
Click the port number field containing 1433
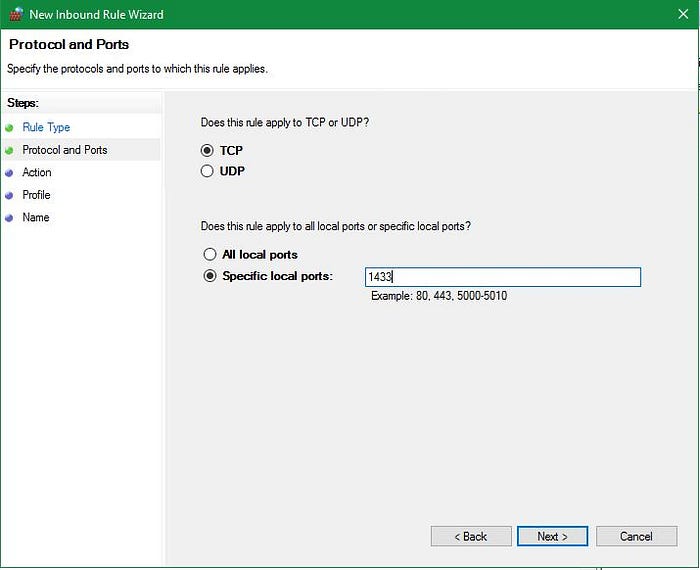click(x=503, y=277)
